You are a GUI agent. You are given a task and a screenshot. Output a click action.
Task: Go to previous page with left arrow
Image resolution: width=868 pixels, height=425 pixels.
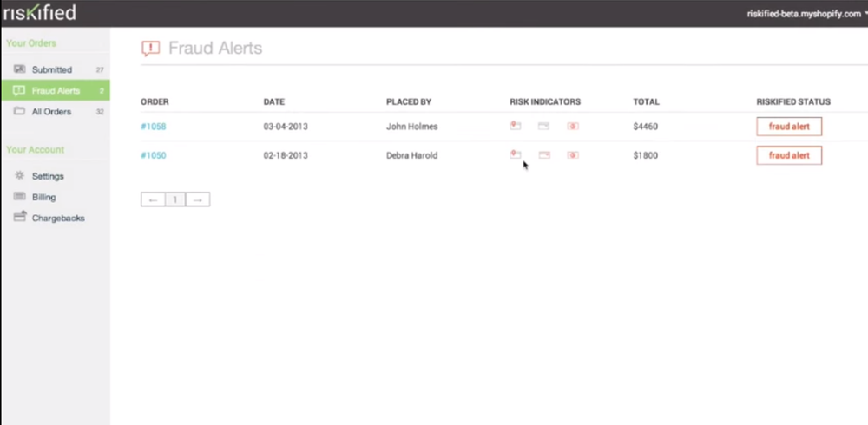pyautogui.click(x=154, y=199)
